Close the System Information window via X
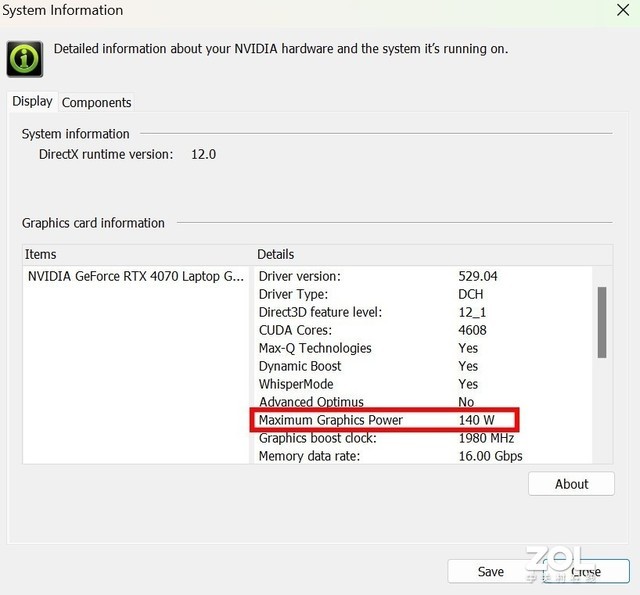Image resolution: width=640 pixels, height=595 pixels. coord(623,11)
